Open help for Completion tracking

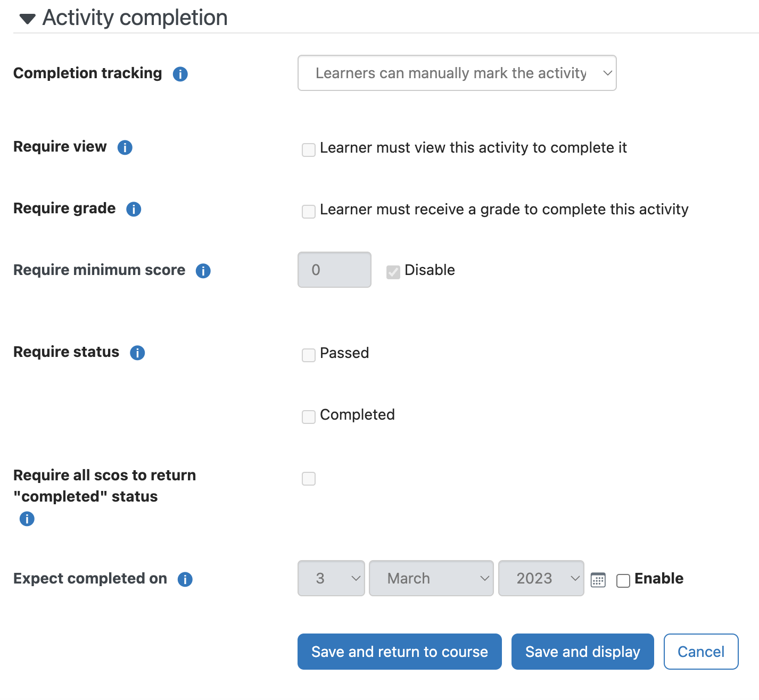click(x=180, y=74)
